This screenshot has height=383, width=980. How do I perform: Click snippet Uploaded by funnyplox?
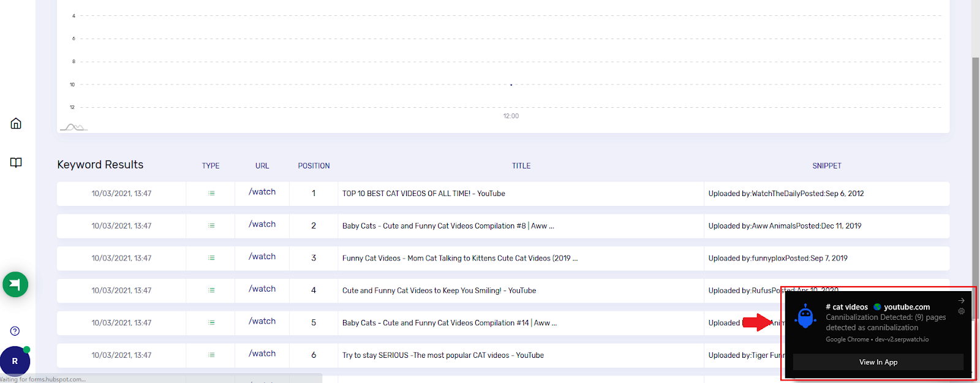[778, 259]
